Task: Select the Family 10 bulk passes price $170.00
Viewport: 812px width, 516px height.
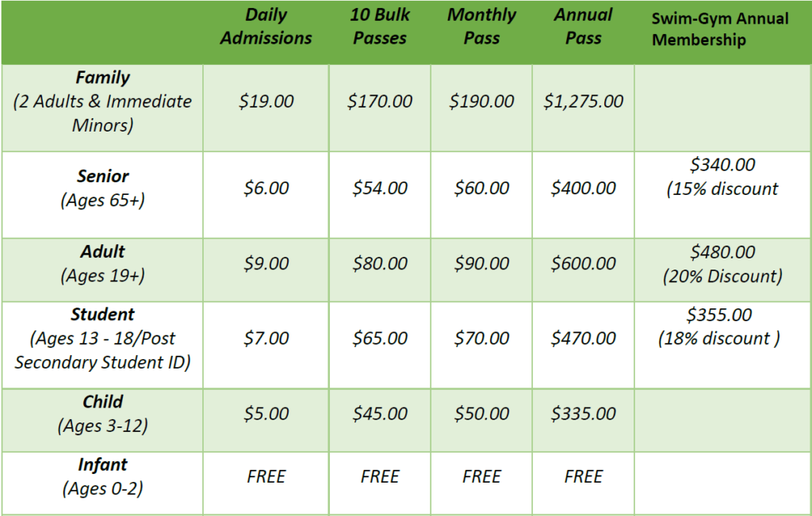Action: (380, 101)
